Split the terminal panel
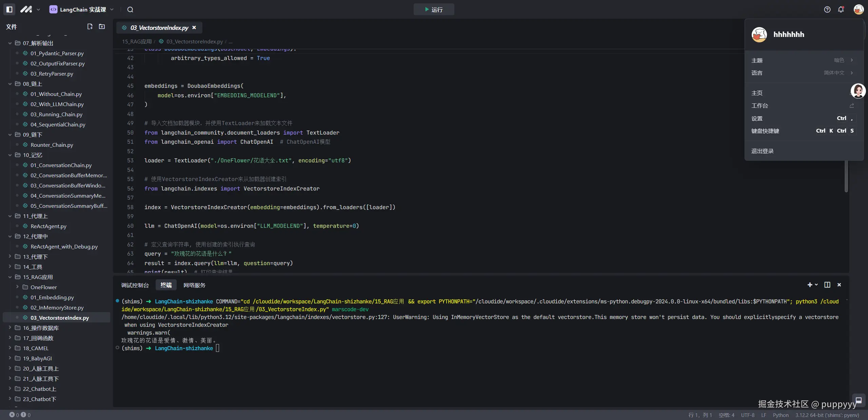This screenshot has height=420, width=868. 827,285
